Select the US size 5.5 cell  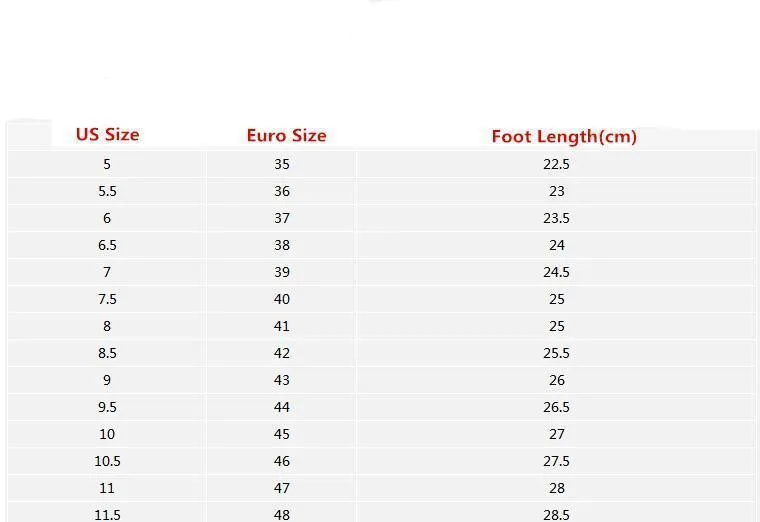(x=107, y=191)
